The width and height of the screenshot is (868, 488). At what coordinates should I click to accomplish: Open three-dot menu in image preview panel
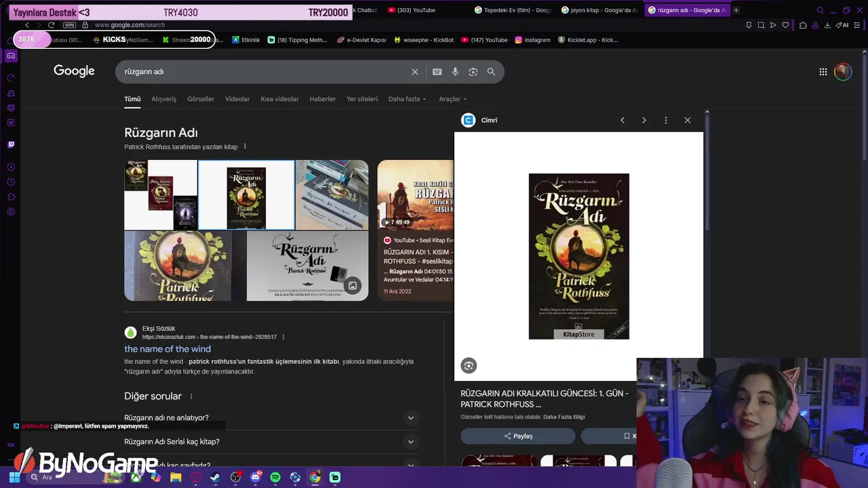pos(666,120)
